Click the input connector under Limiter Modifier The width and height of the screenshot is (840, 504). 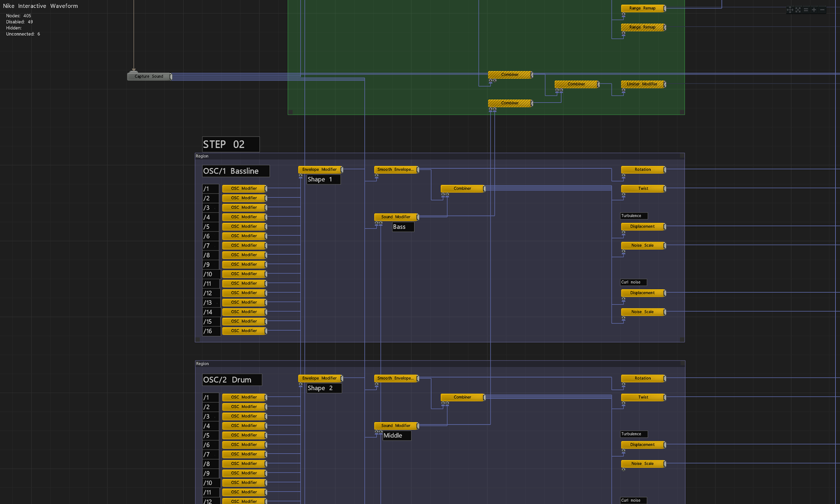tap(623, 90)
